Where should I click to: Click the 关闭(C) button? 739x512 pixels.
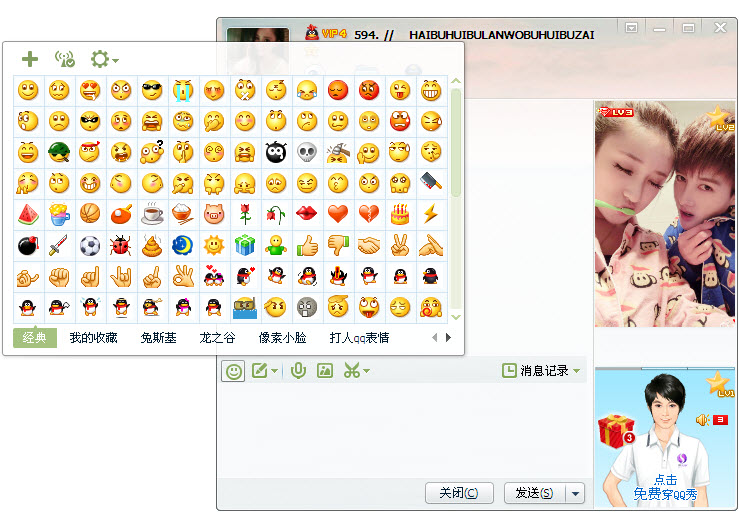(x=459, y=493)
